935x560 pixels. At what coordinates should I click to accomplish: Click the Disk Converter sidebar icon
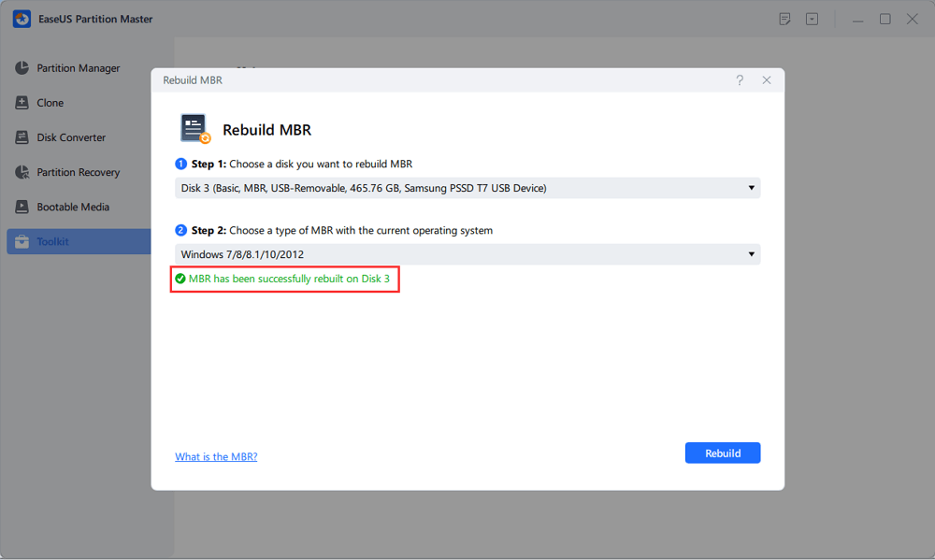(22, 137)
